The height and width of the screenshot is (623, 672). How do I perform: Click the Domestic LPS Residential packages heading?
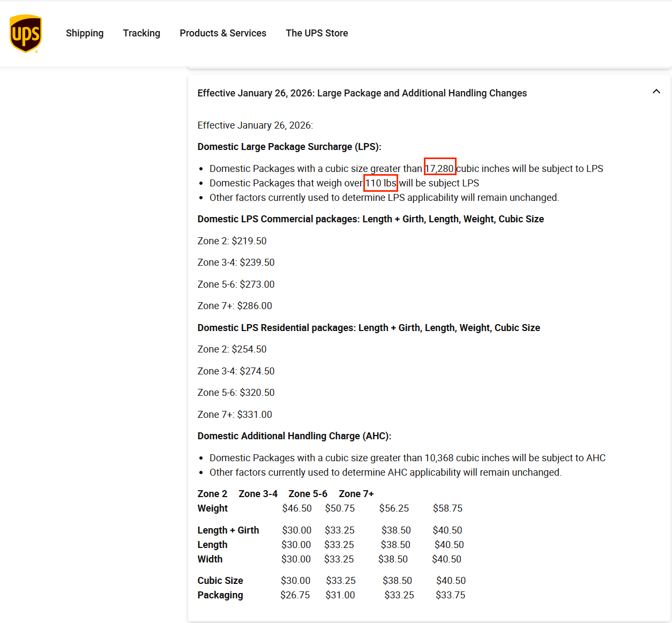click(x=368, y=328)
